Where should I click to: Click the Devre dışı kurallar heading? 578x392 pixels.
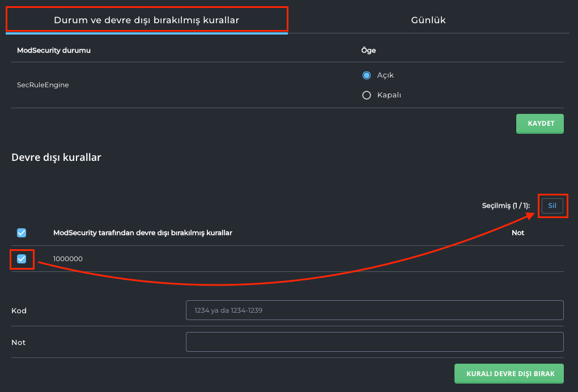56,157
